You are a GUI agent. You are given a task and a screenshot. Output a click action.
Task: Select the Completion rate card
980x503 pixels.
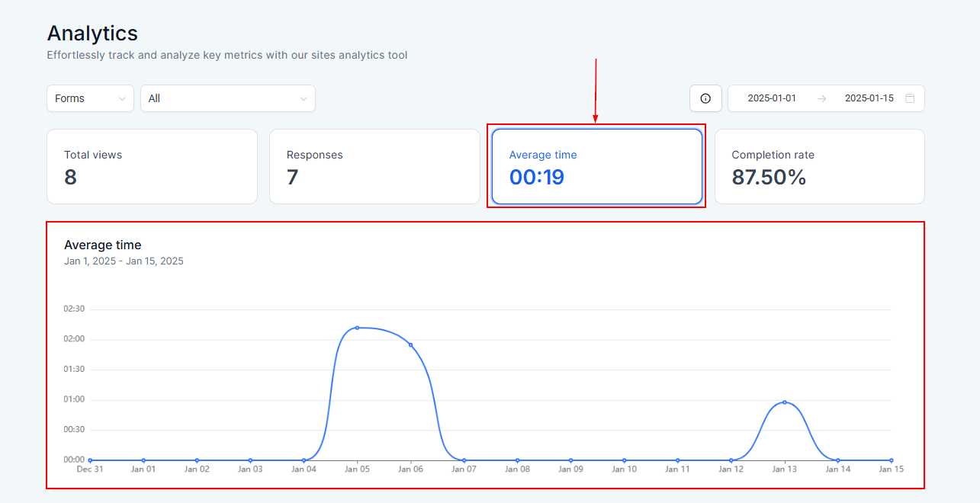tap(819, 166)
